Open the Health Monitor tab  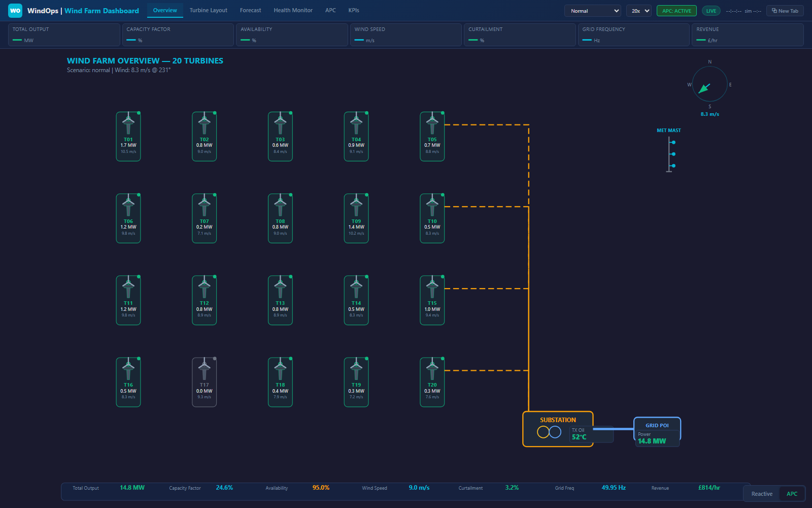pyautogui.click(x=293, y=10)
